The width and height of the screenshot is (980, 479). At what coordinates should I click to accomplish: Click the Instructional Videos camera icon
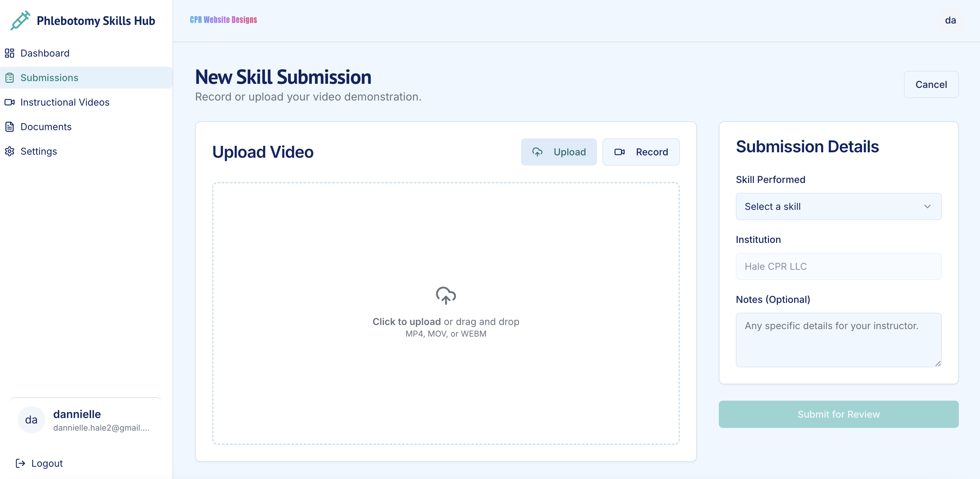(10, 102)
